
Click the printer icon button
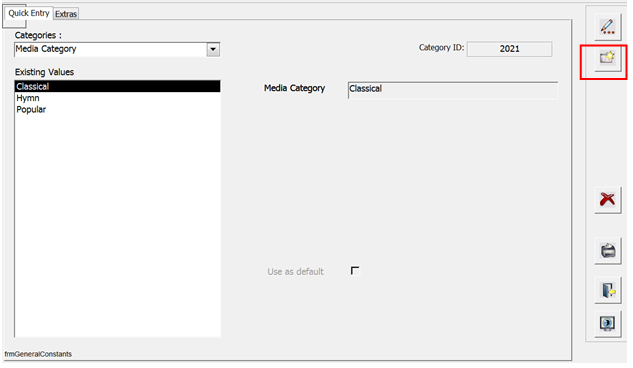coord(607,251)
